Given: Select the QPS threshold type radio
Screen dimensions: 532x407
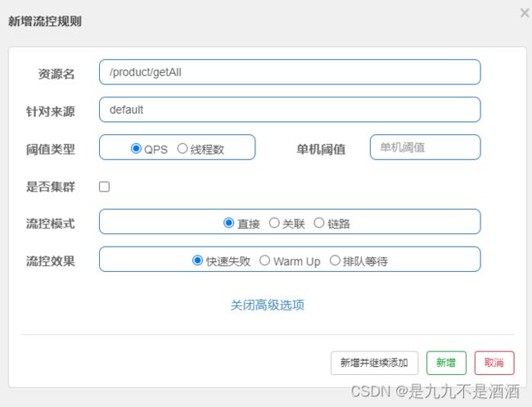Looking at the screenshot, I should [x=136, y=148].
